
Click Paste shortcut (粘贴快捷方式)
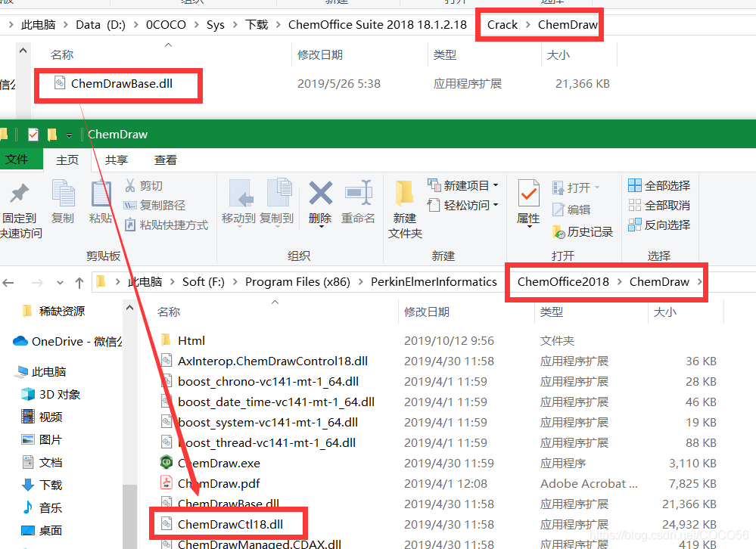click(x=166, y=225)
